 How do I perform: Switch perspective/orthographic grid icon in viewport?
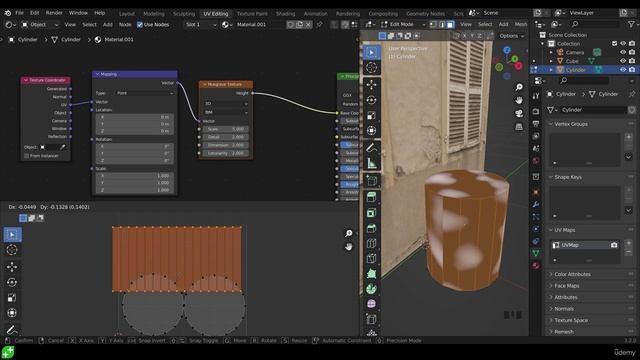tap(519, 127)
